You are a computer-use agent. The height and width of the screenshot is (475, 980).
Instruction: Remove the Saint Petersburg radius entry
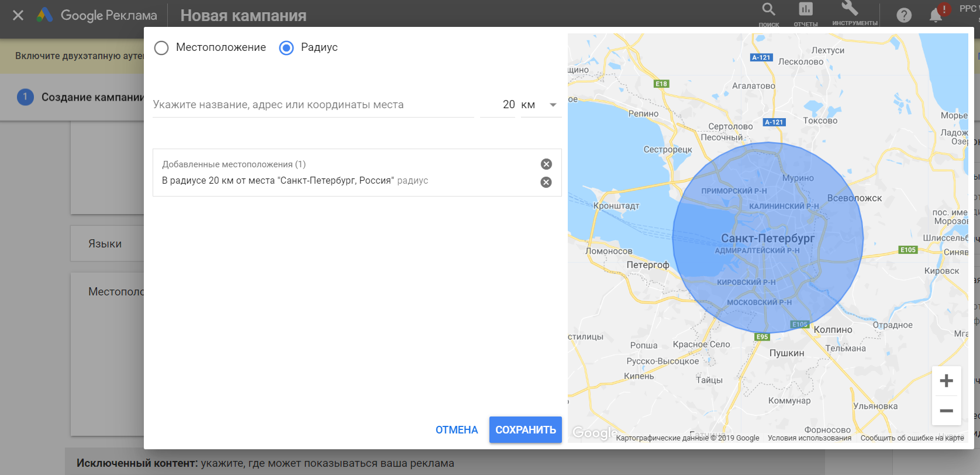coord(546,182)
